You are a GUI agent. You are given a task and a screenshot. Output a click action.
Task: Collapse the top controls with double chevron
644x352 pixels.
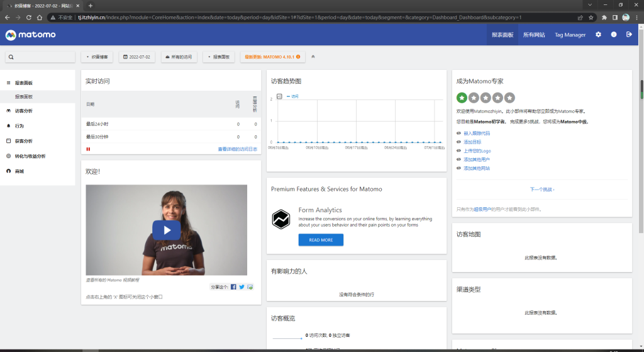tap(313, 57)
